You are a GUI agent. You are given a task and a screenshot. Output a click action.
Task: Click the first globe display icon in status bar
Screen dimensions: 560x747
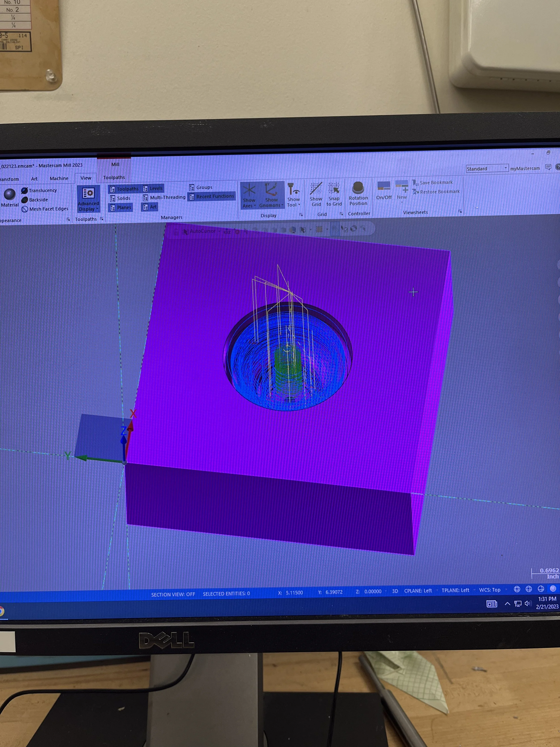point(517,589)
